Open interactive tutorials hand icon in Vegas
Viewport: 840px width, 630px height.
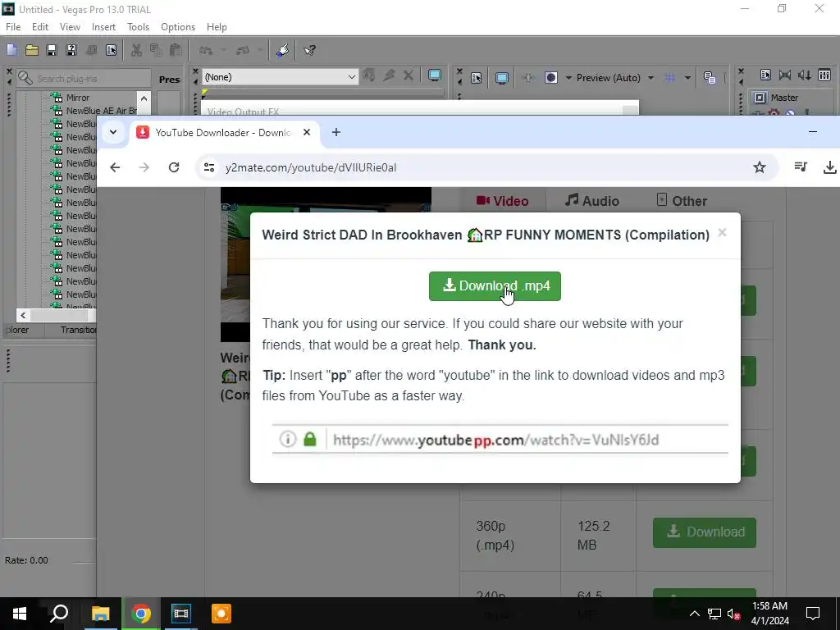[282, 50]
